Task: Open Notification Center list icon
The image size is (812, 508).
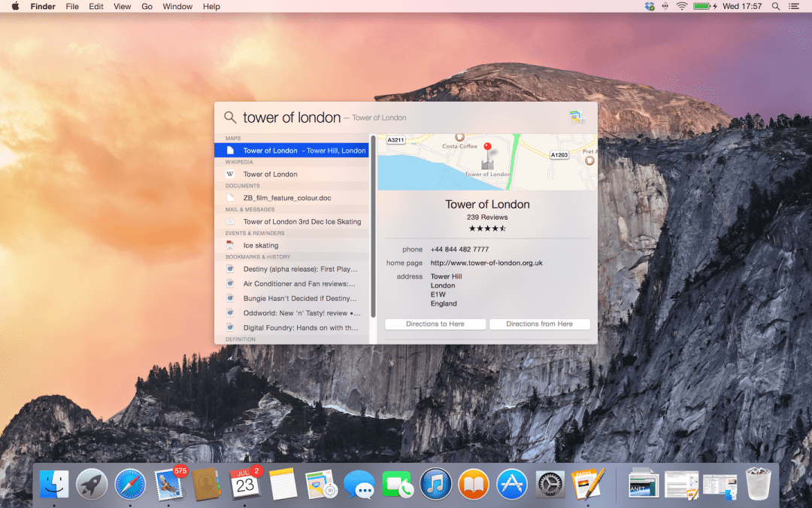Action: [793, 6]
